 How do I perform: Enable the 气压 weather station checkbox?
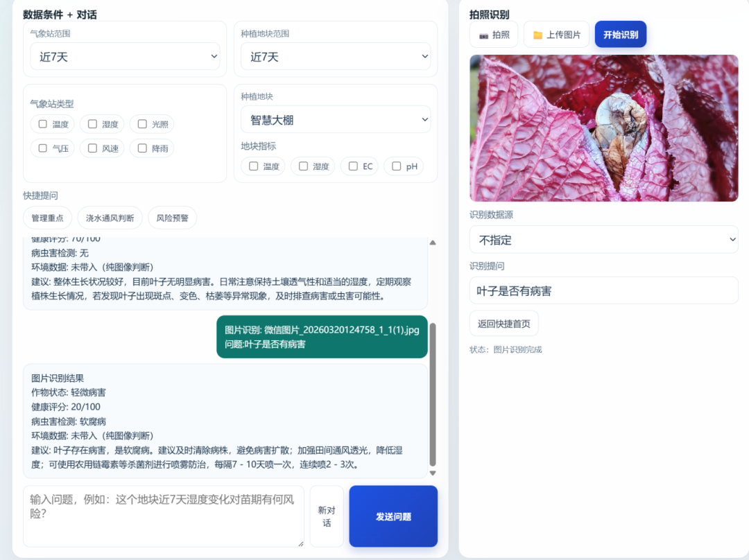[43, 148]
